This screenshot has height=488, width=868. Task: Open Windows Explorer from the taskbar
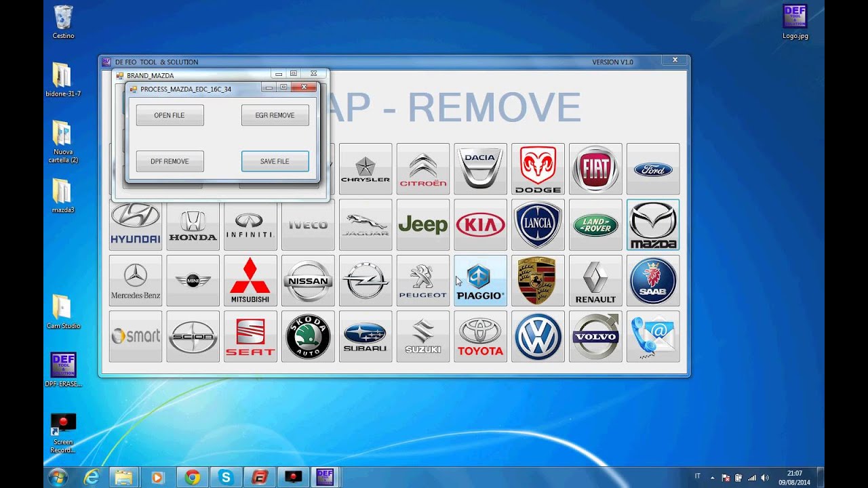(124, 477)
